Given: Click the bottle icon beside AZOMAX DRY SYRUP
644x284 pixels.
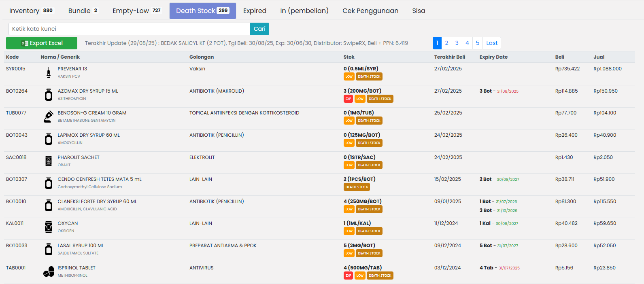Looking at the screenshot, I should [49, 95].
